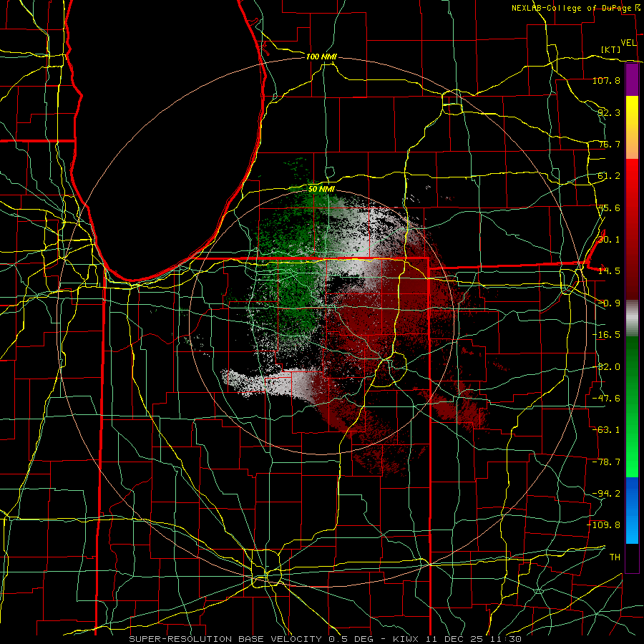Click the 107.8 velocity scale value

pos(606,80)
